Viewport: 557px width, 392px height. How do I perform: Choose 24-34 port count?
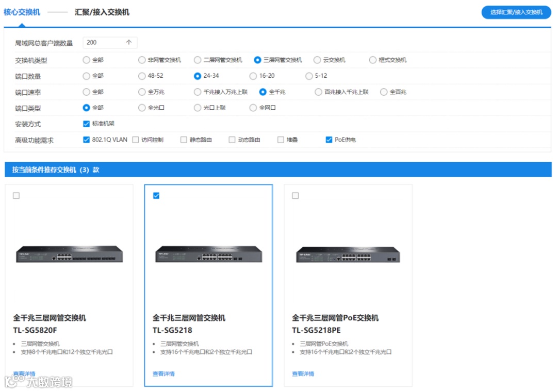pyautogui.click(x=198, y=76)
